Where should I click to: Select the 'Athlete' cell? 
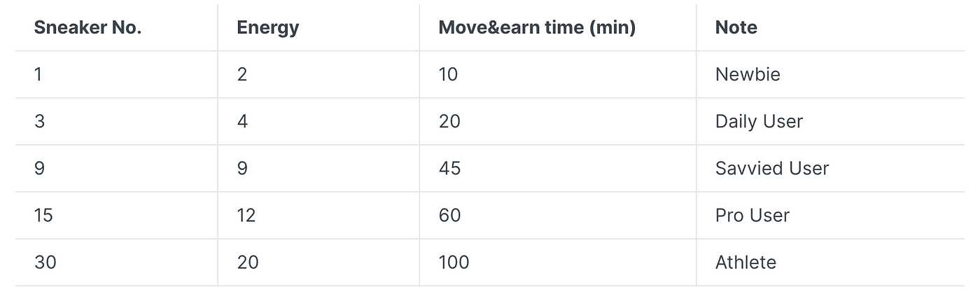pyautogui.click(x=745, y=262)
